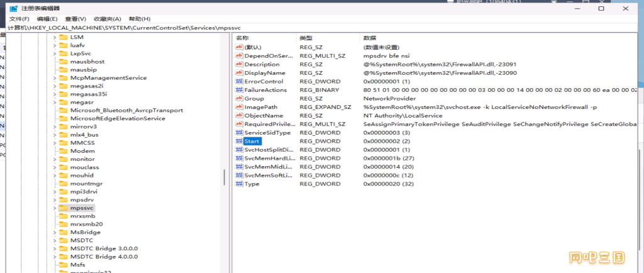Expand the MMCSS tree node
This screenshot has width=644, height=273.
(x=54, y=143)
